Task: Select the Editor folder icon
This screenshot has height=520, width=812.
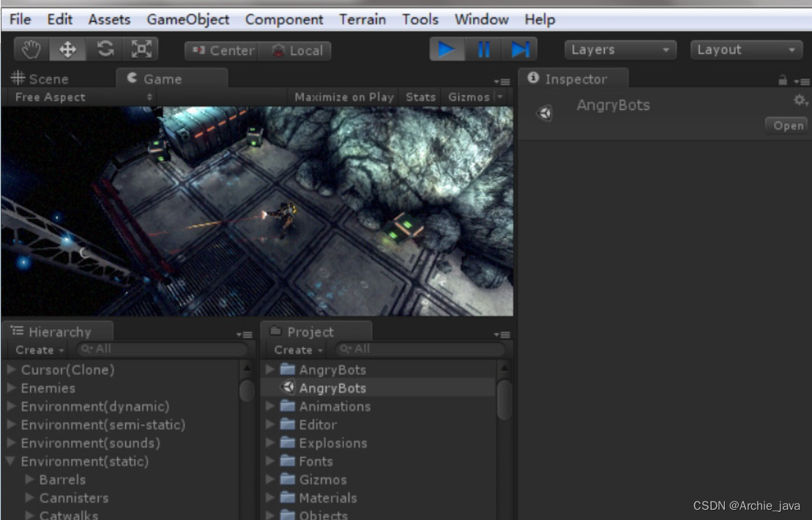Action: tap(288, 425)
